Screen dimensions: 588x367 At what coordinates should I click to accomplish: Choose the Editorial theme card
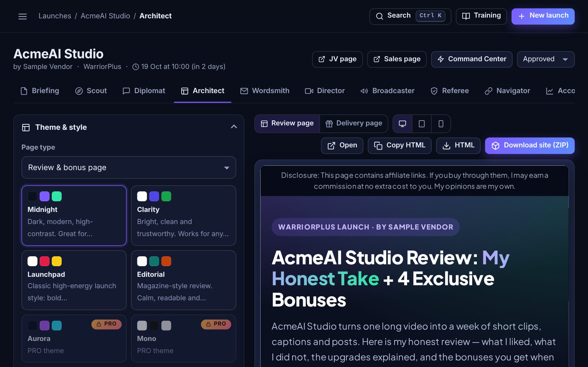click(184, 280)
